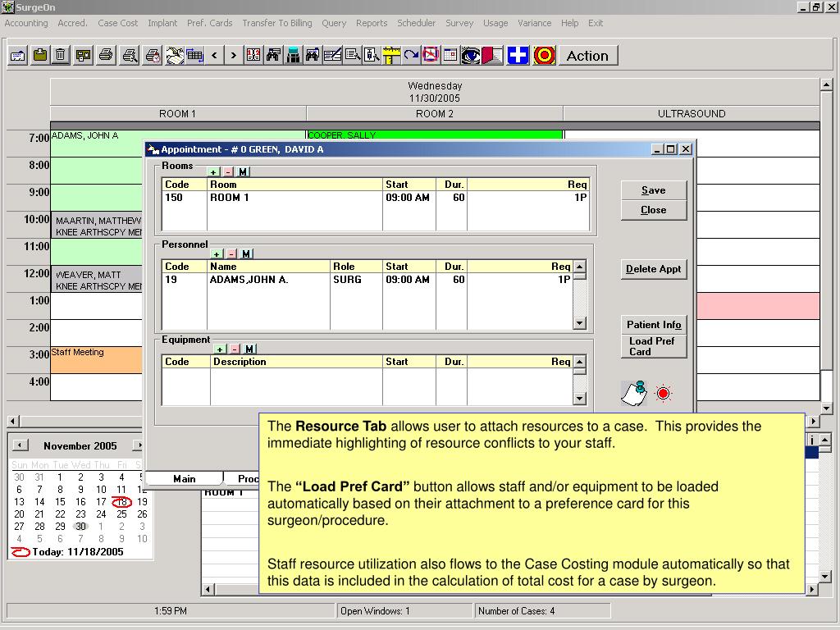840x630 pixels.
Task: Select ADAMS,JOHN A. row in Personnel table
Action: [367, 280]
